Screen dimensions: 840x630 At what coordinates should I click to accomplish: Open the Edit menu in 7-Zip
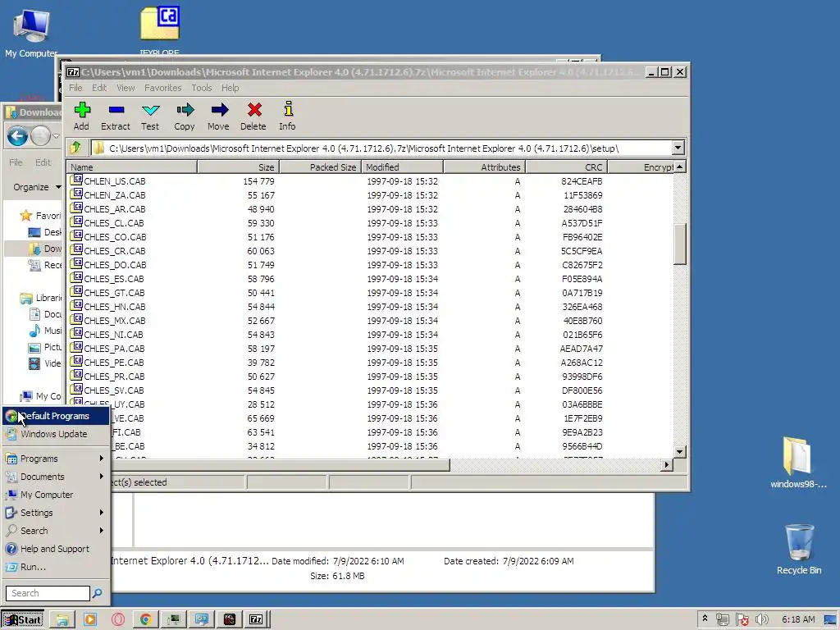click(x=99, y=88)
